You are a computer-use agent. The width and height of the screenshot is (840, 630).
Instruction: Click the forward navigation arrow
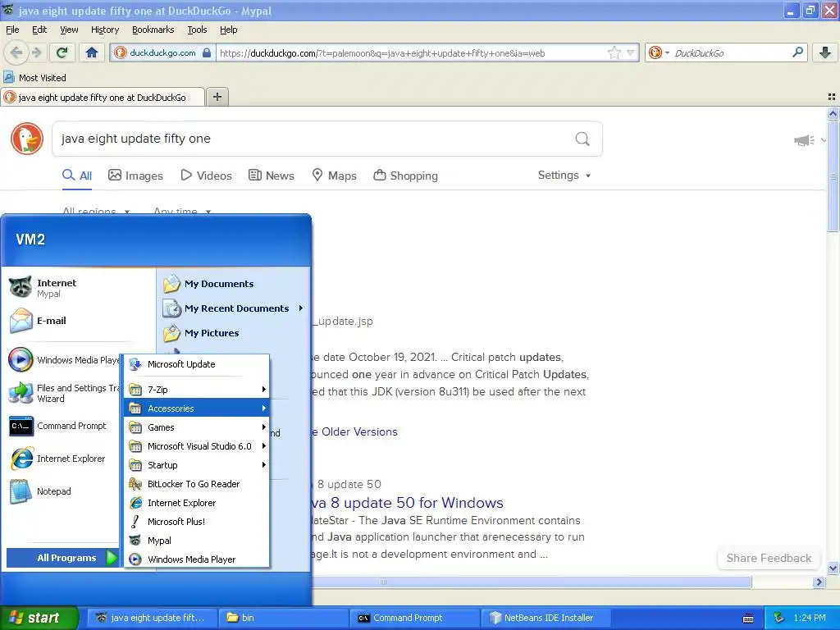point(36,52)
